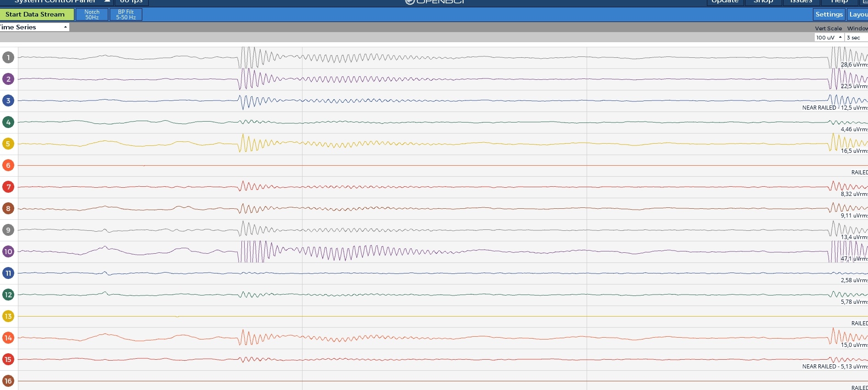
Task: Toggle channel 1
Action: pos(8,57)
